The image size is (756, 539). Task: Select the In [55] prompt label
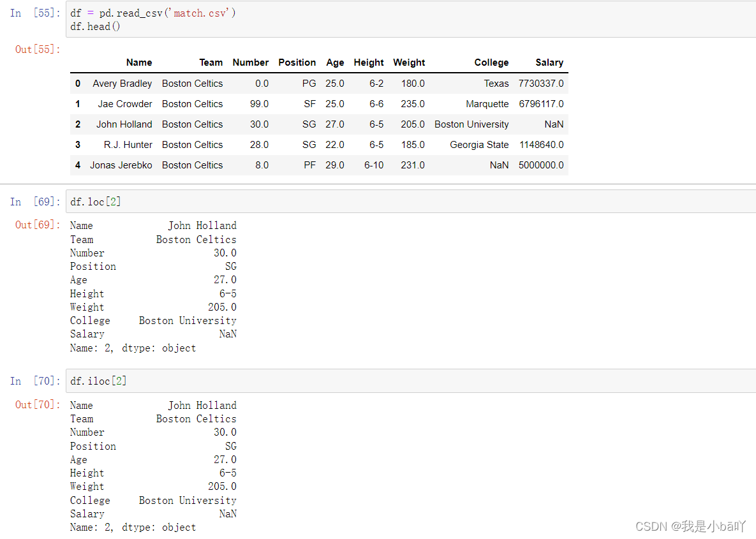coord(35,13)
